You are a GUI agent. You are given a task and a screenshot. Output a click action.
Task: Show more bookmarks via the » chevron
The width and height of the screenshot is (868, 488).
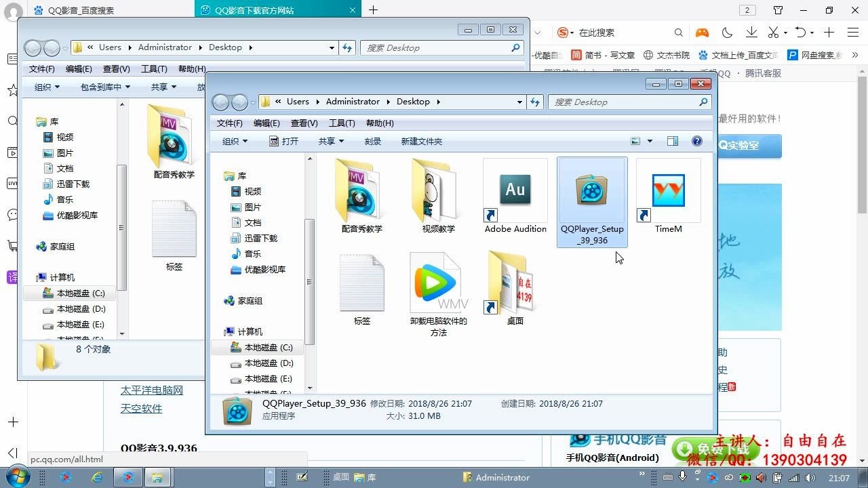pos(855,55)
